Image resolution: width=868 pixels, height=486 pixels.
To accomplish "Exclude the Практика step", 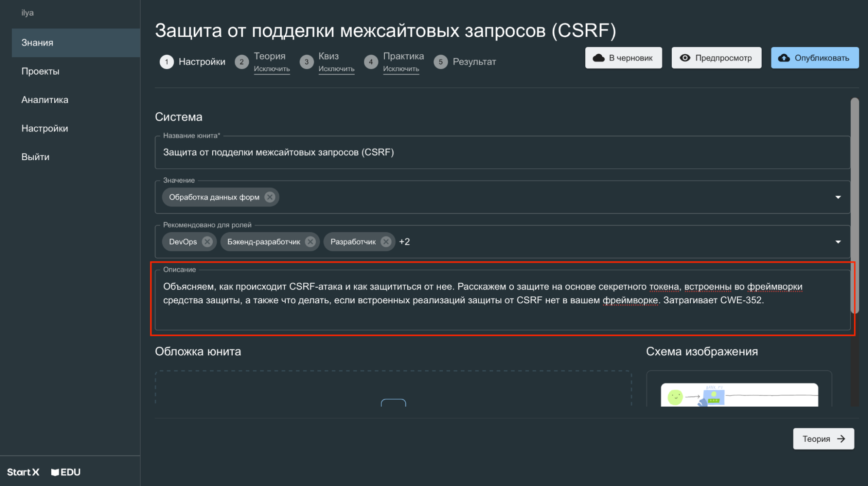I will click(x=401, y=69).
